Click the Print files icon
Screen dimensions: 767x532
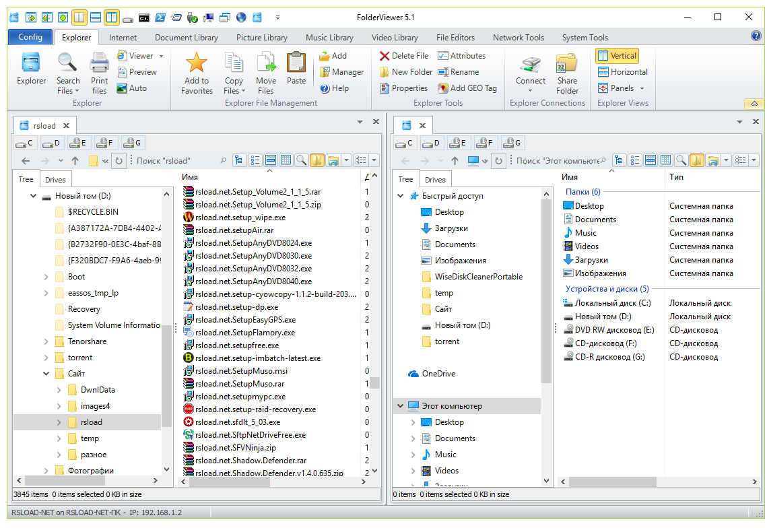tap(100, 73)
